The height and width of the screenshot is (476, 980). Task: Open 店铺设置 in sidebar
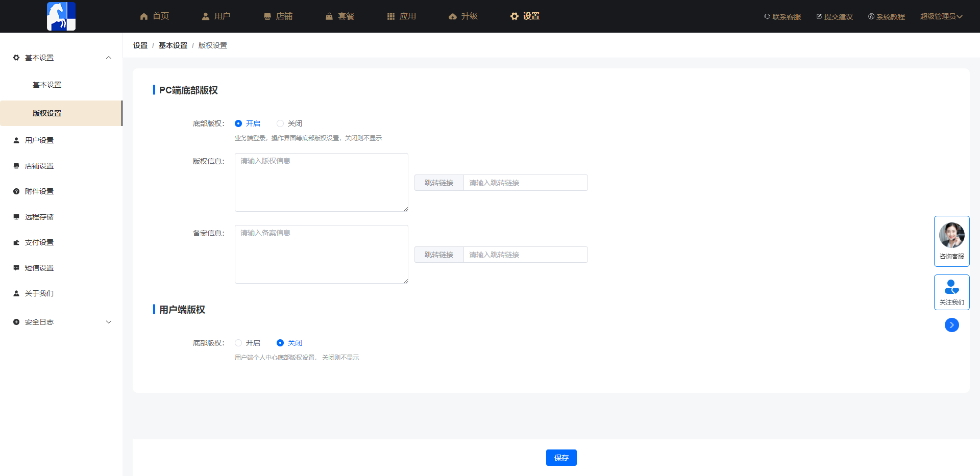pos(61,166)
